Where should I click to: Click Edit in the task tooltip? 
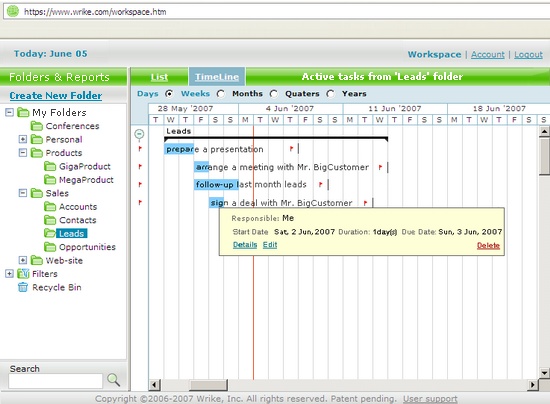click(x=270, y=245)
